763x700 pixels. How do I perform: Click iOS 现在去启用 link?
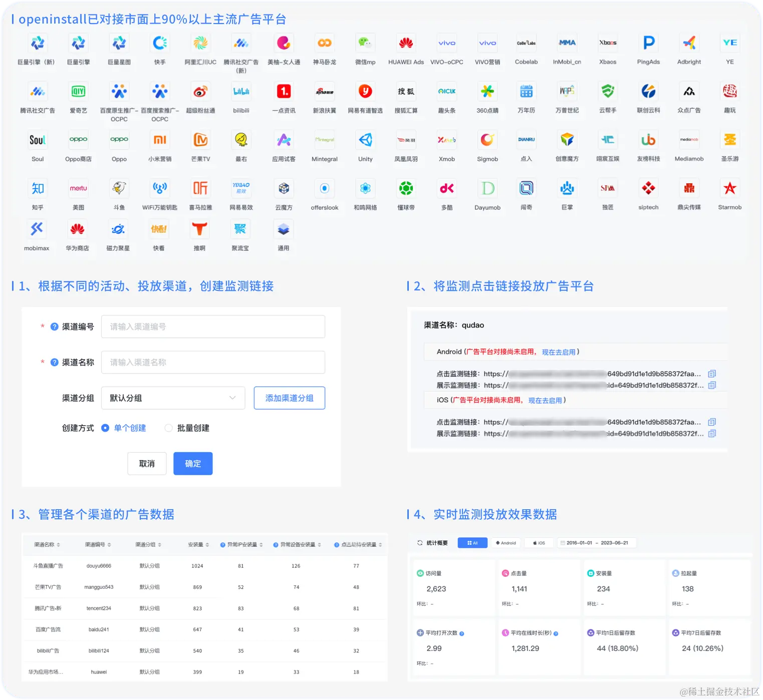click(x=545, y=401)
